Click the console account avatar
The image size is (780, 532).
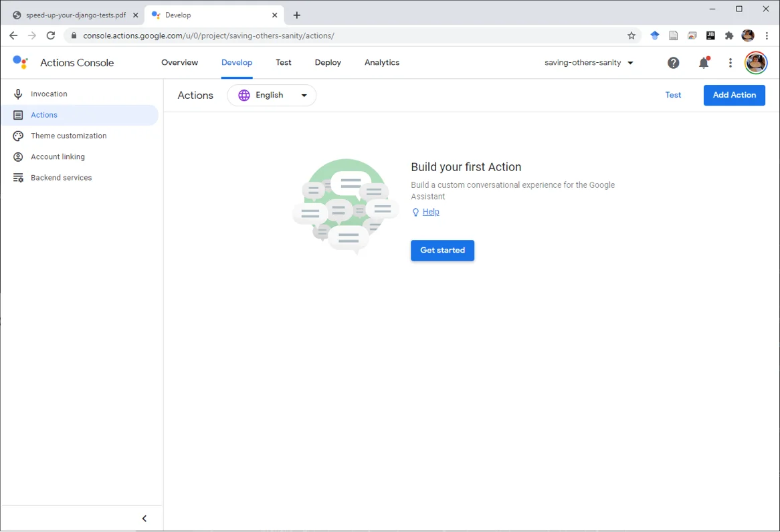coord(756,63)
